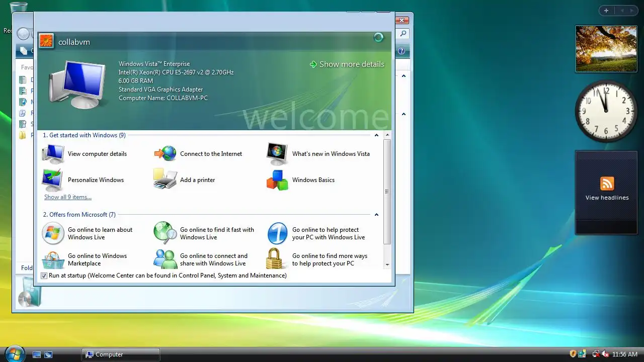The height and width of the screenshot is (362, 644).
Task: Open What's new in Windows Vista
Action: (318, 154)
